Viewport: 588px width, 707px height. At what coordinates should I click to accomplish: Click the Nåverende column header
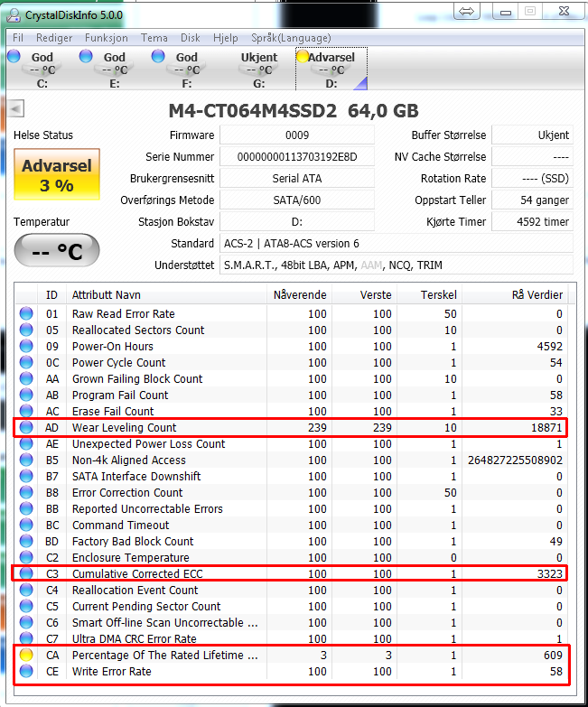[299, 295]
